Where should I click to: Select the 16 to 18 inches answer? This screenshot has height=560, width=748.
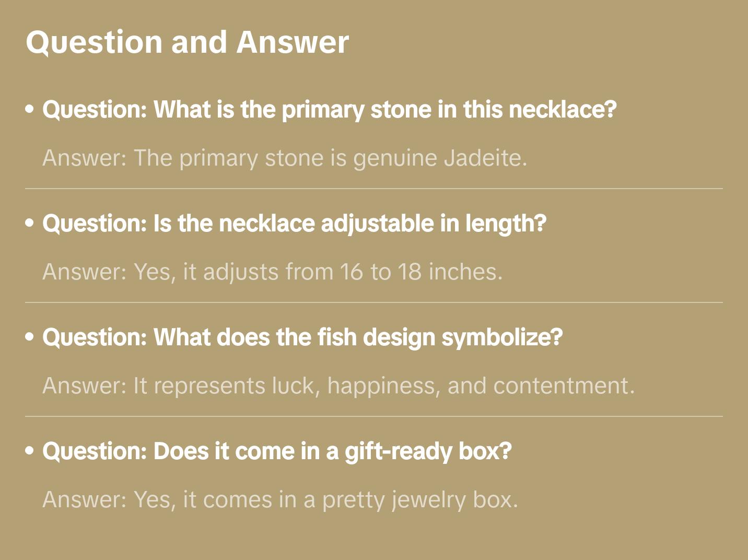(272, 272)
